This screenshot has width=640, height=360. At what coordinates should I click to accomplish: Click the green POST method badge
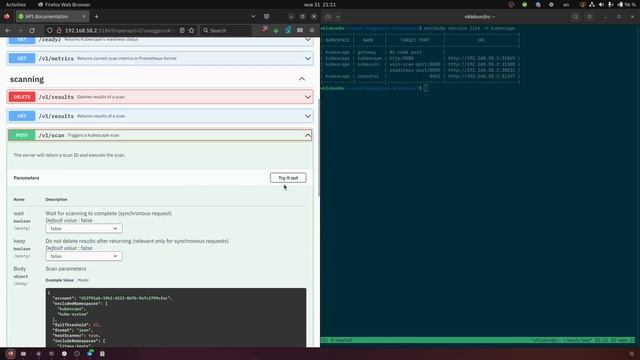coord(22,135)
